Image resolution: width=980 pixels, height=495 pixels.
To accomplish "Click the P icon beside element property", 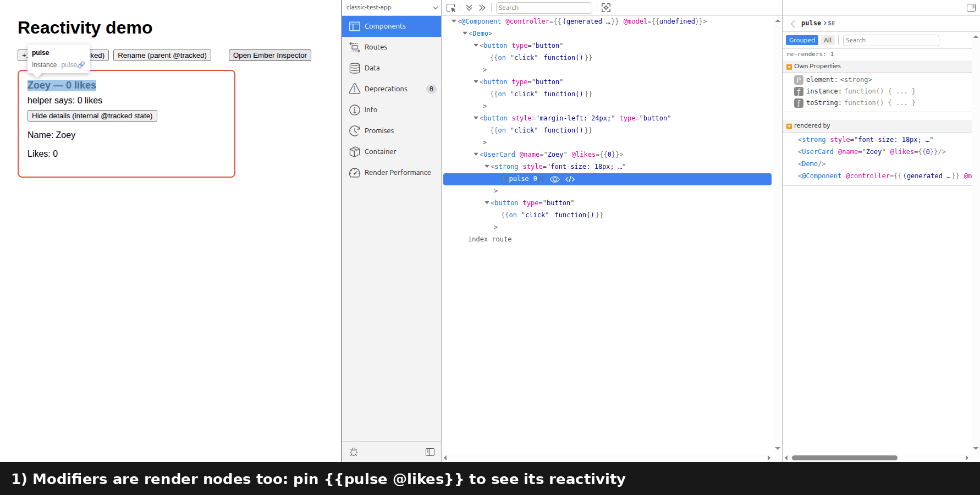I will 799,80.
